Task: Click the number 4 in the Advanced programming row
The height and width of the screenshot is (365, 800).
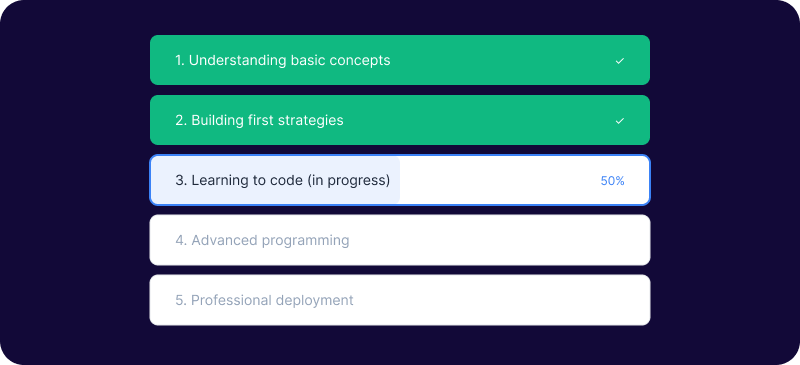Action: coord(181,240)
